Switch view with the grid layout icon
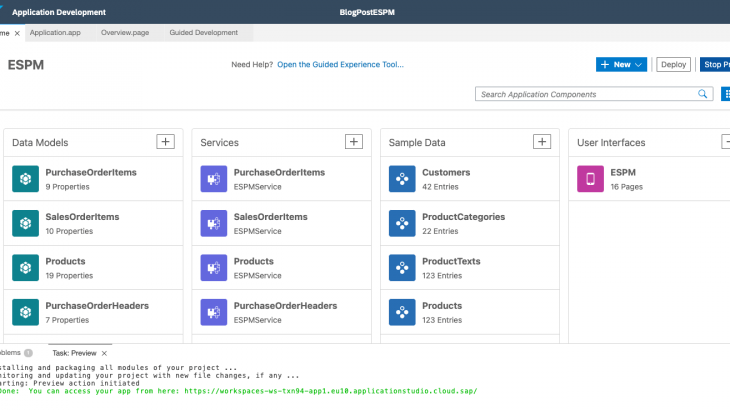 [x=726, y=94]
